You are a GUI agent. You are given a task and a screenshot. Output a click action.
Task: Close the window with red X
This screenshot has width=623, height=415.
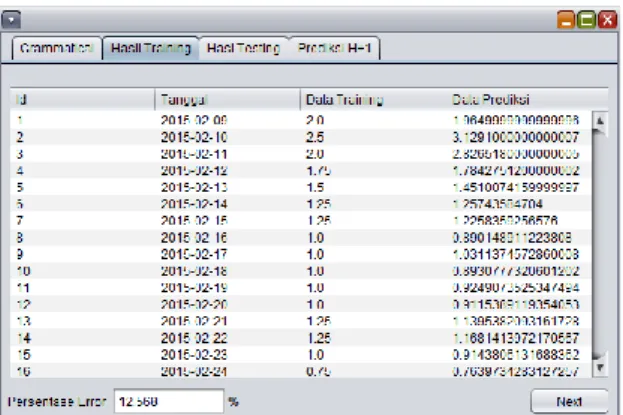(607, 19)
